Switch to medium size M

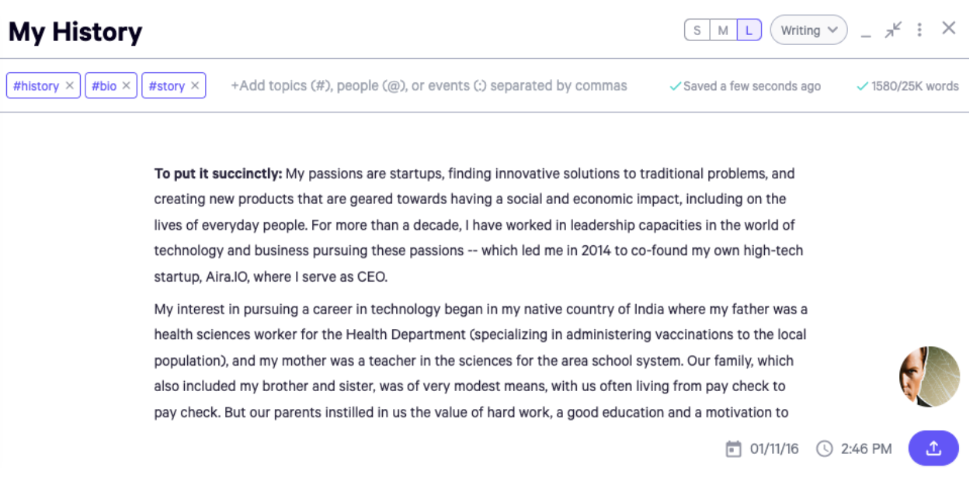(x=723, y=30)
